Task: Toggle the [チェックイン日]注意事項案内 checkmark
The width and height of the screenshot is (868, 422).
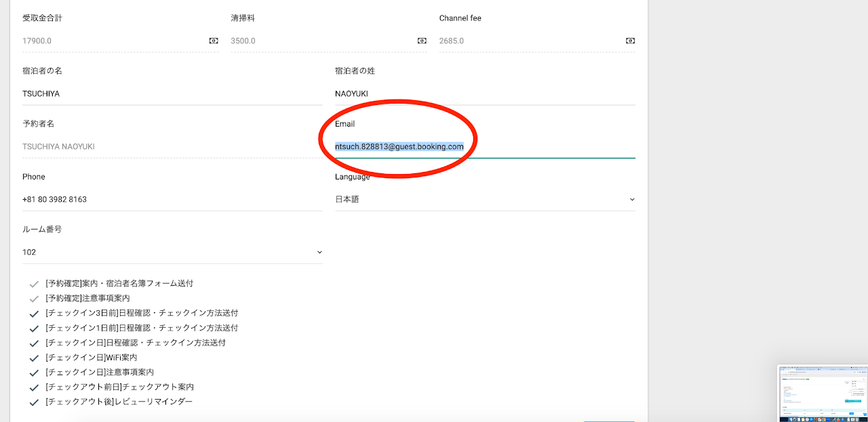Action: tap(34, 373)
